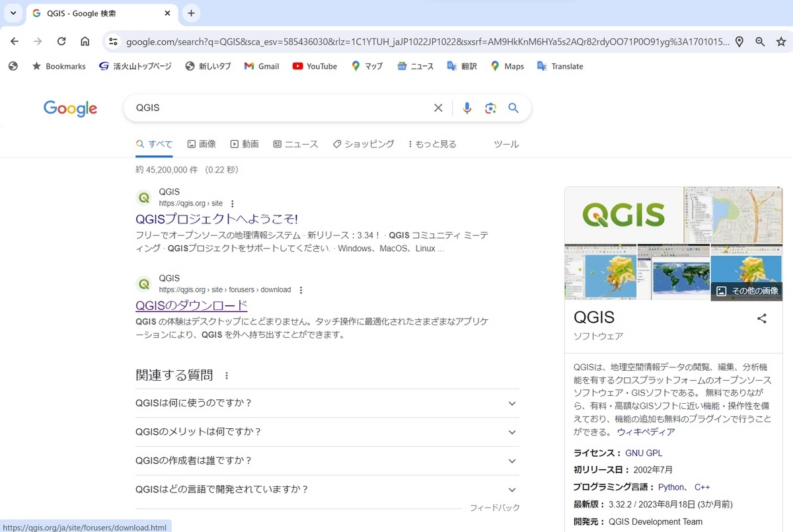Open the 活火山トップページ bookmark

tap(135, 66)
